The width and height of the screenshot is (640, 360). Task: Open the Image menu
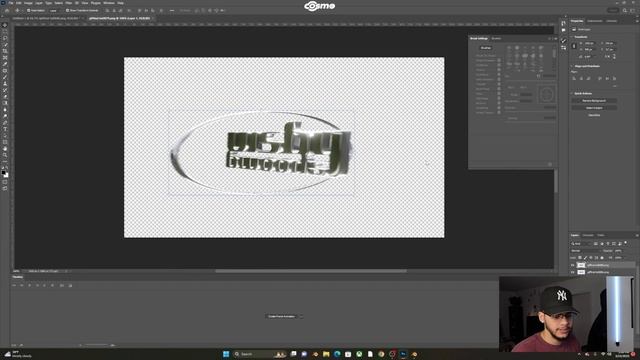28,3
